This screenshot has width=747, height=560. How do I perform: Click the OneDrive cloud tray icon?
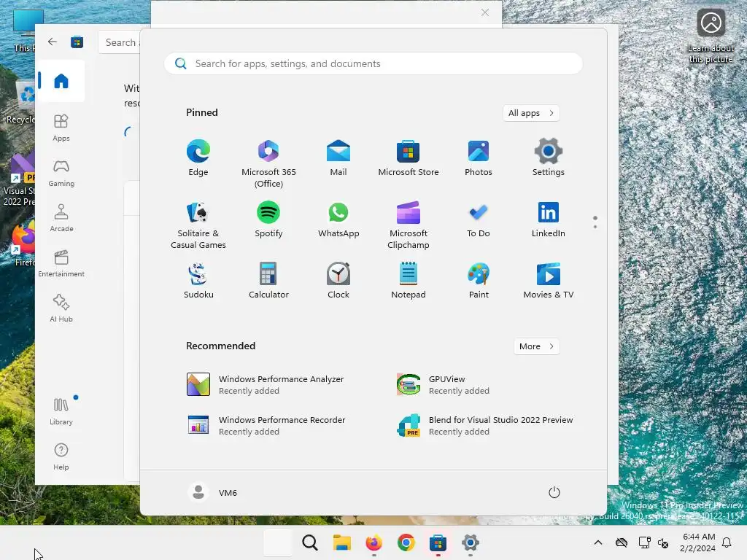622,542
